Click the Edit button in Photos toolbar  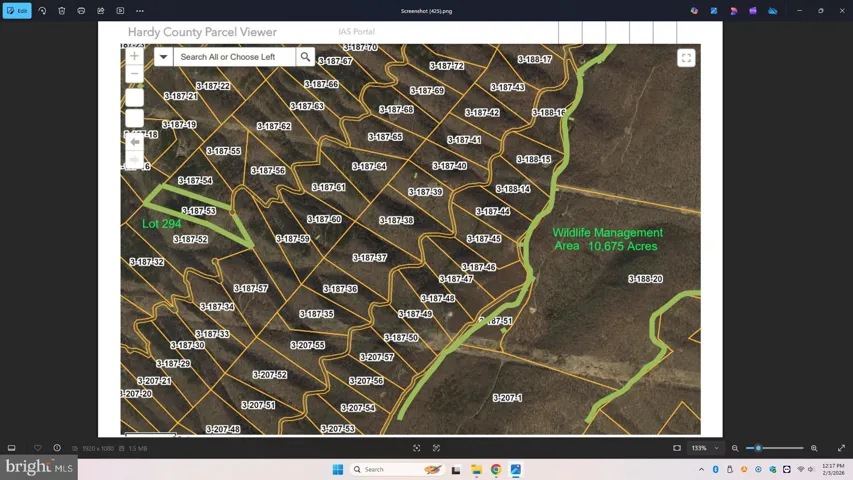click(x=17, y=11)
